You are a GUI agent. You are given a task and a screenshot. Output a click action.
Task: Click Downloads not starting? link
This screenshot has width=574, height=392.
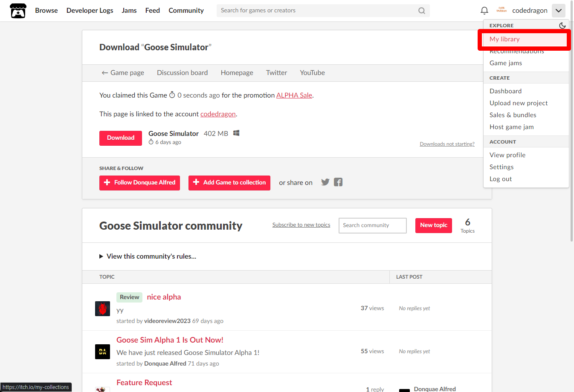coord(447,144)
